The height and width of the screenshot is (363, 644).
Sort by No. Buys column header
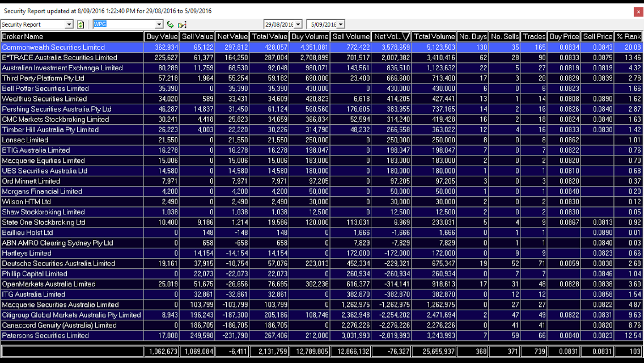(472, 37)
